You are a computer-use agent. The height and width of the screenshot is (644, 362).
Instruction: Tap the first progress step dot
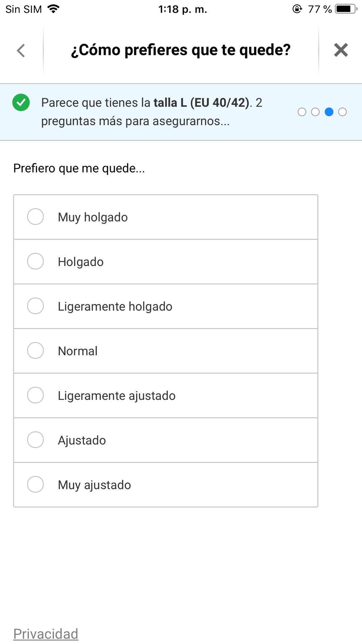coord(302,112)
